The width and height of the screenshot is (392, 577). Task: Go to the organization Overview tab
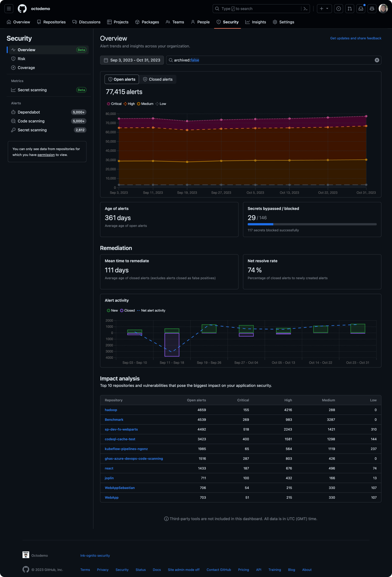pos(19,22)
